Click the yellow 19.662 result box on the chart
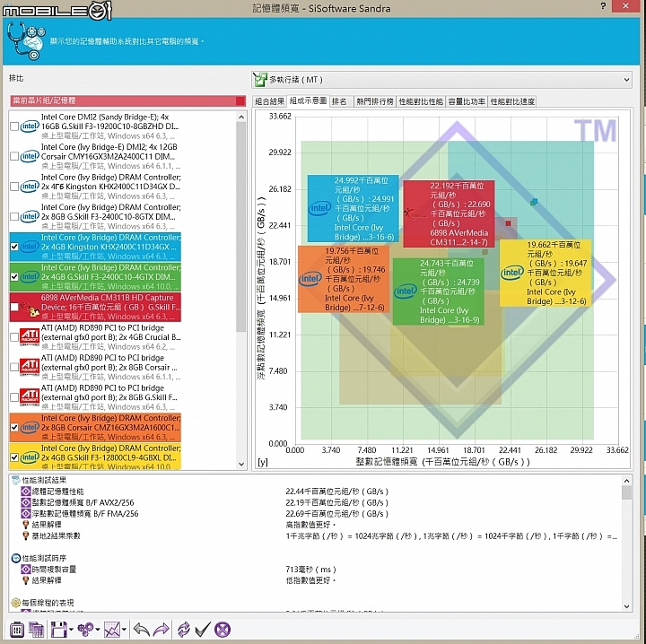This screenshot has height=644, width=646. pyautogui.click(x=546, y=273)
